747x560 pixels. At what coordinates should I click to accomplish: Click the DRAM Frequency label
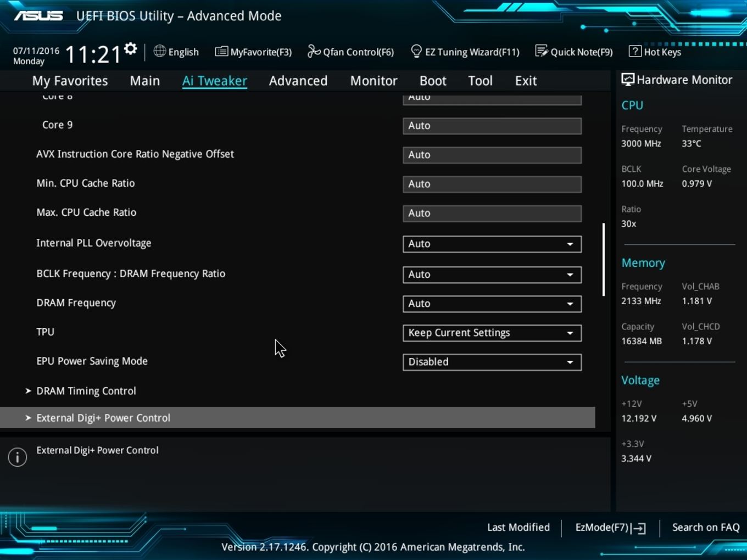click(x=76, y=303)
